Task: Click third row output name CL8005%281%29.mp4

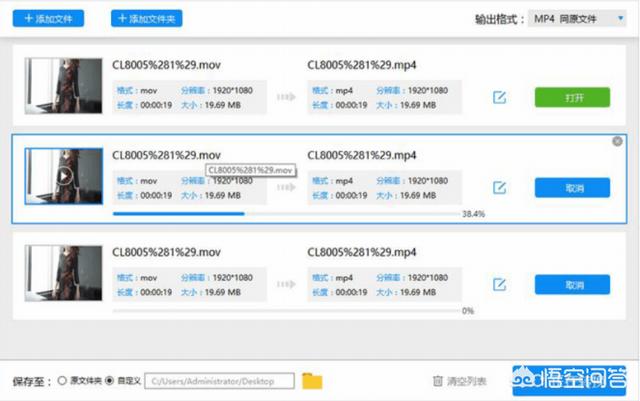Action: (362, 252)
